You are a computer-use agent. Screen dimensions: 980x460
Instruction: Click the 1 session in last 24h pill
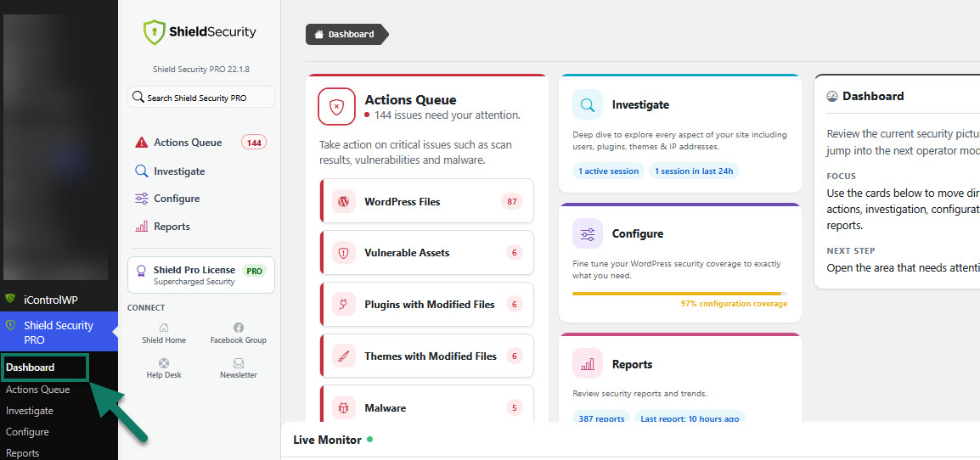pyautogui.click(x=694, y=171)
